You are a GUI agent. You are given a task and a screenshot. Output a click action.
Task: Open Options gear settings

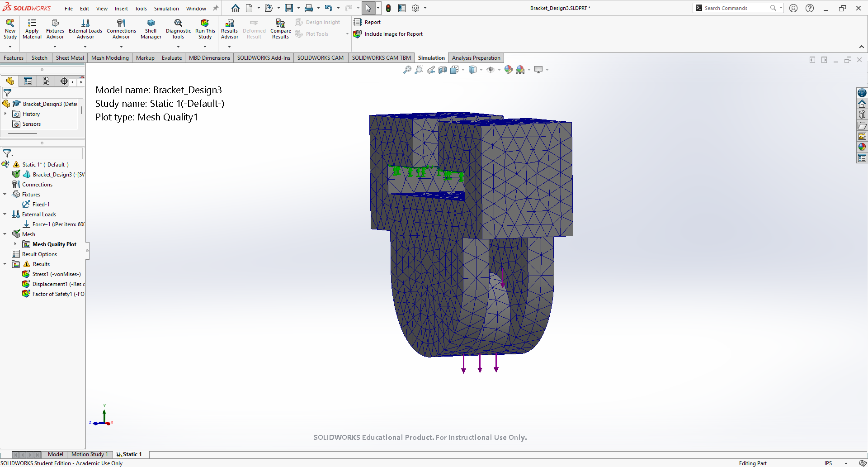[x=415, y=8]
